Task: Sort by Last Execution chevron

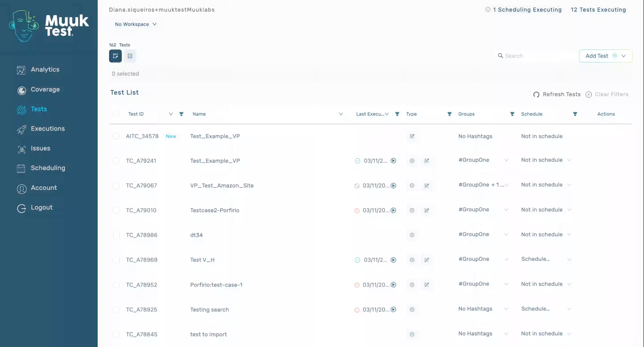Action: pyautogui.click(x=387, y=114)
